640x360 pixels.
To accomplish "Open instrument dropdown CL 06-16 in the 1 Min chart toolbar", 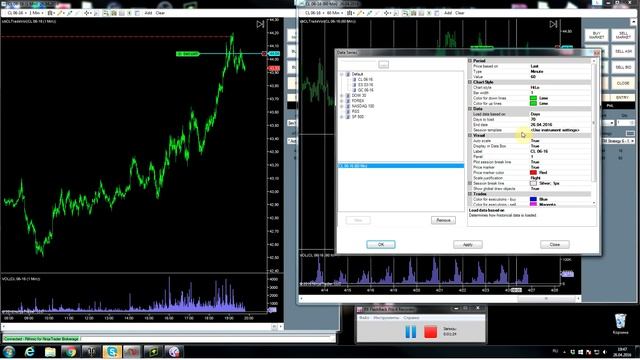I will [x=17, y=13].
